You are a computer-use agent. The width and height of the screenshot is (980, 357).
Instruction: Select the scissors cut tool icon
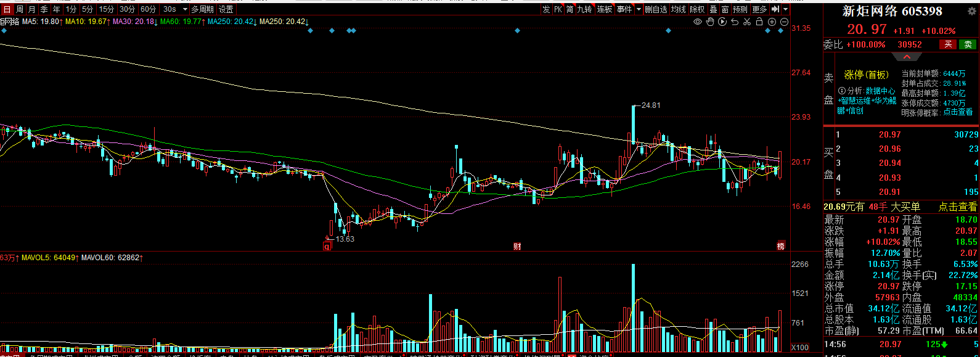coord(747,22)
